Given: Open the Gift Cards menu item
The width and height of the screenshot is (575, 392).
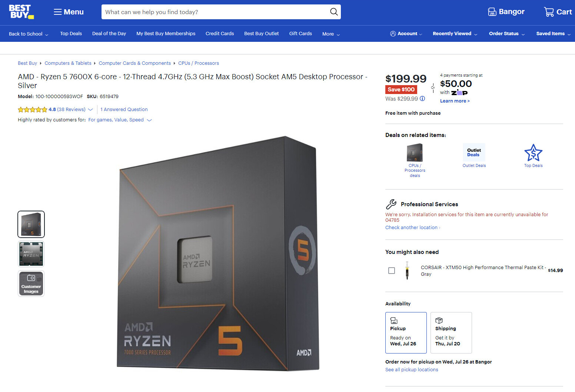Looking at the screenshot, I should pos(300,34).
